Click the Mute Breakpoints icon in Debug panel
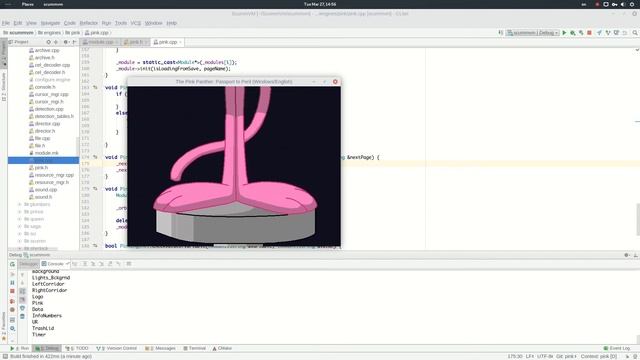640x360 pixels. [x=12, y=310]
